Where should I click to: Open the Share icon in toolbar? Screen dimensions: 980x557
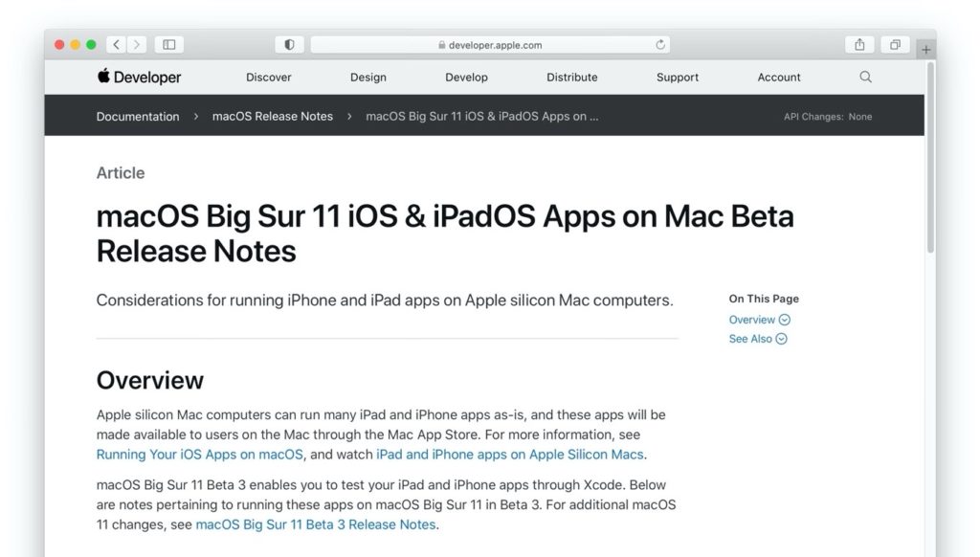pyautogui.click(x=859, y=44)
